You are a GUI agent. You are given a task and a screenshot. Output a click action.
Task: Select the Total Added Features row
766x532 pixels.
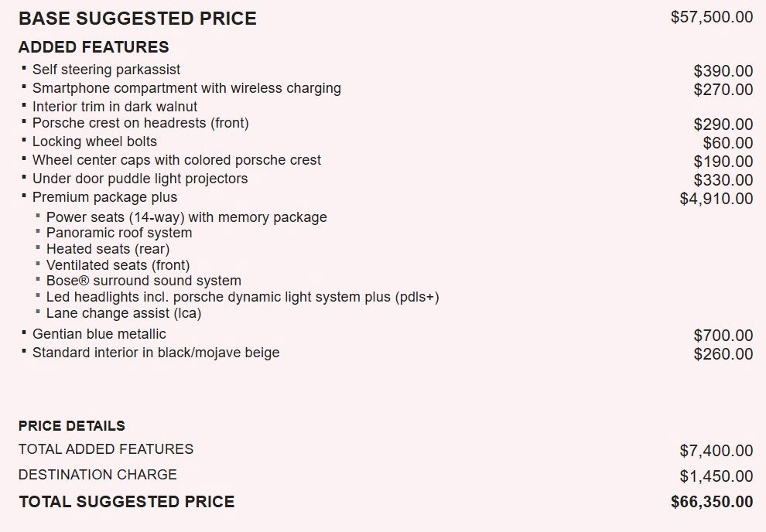[385, 449]
